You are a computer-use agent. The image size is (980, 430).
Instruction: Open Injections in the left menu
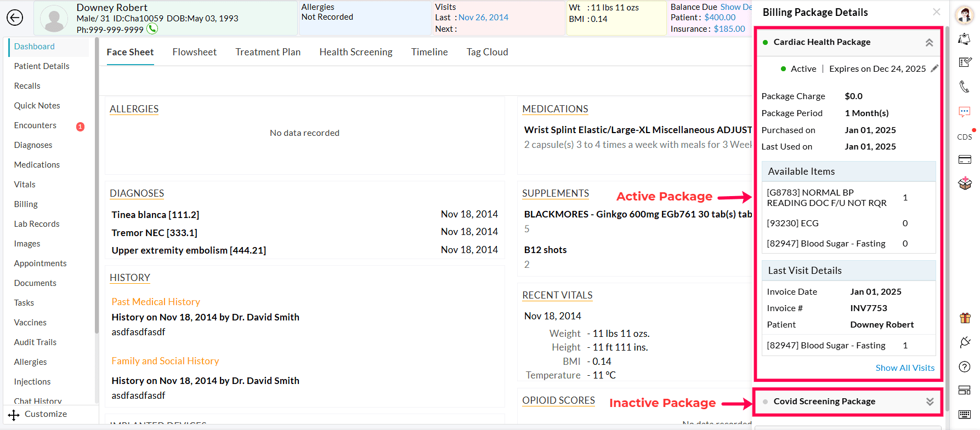32,382
